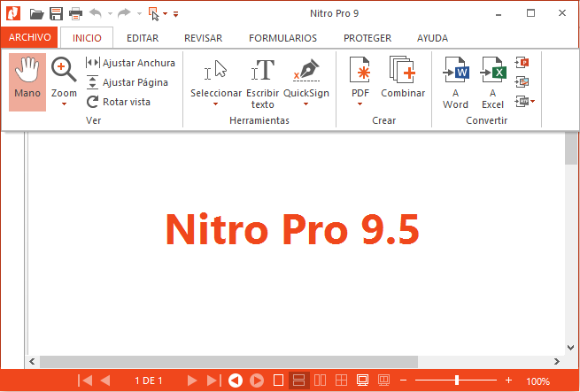Click Ajustar Página fit page
This screenshot has width=580, height=392.
click(x=128, y=82)
